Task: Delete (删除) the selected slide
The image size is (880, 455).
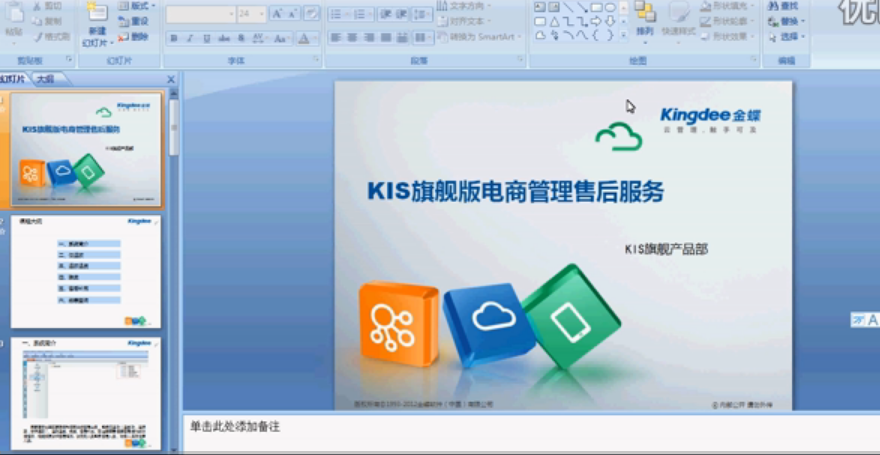Action: pyautogui.click(x=134, y=36)
